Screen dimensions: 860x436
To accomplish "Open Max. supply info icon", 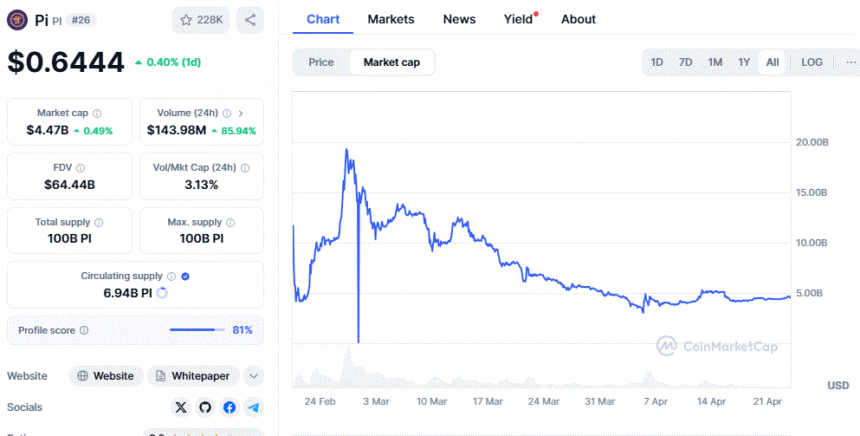I will (x=230, y=223).
